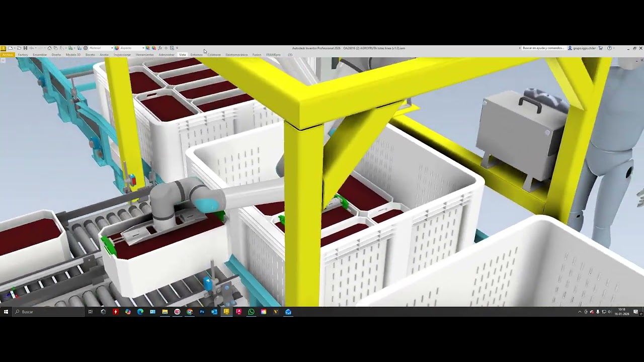Switch to the Modelo 3D ribbon tab
Viewport: 644px width, 362px height.
coord(73,55)
